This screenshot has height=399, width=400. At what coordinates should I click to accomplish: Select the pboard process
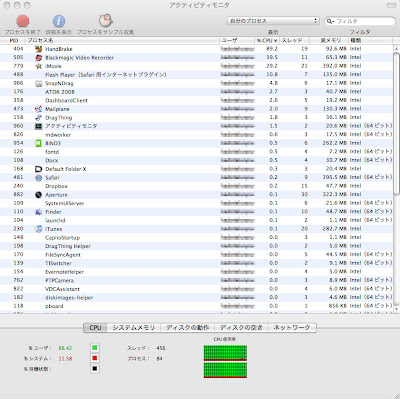196,306
